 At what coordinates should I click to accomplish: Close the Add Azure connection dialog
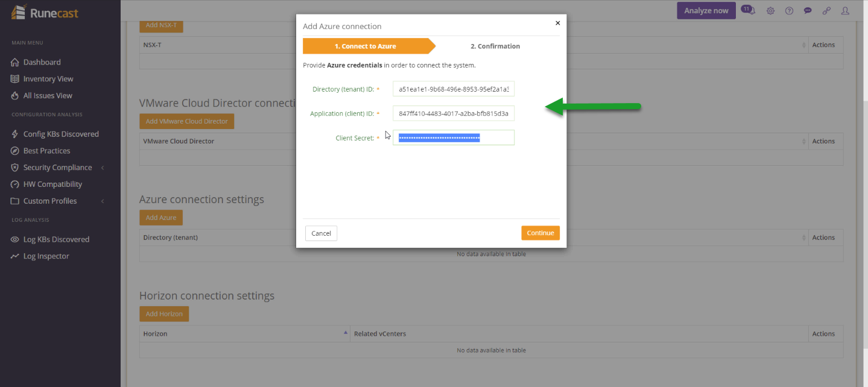pyautogui.click(x=557, y=23)
